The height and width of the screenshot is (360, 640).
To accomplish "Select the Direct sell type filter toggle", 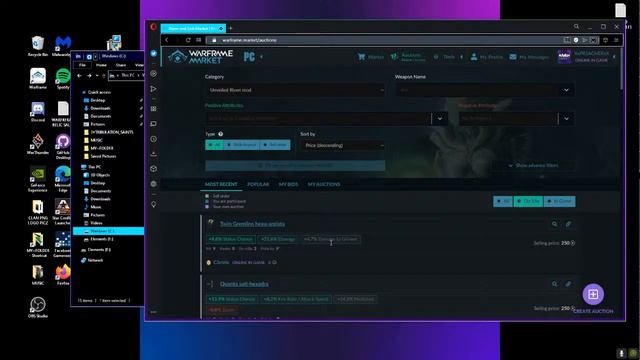I will (x=241, y=145).
